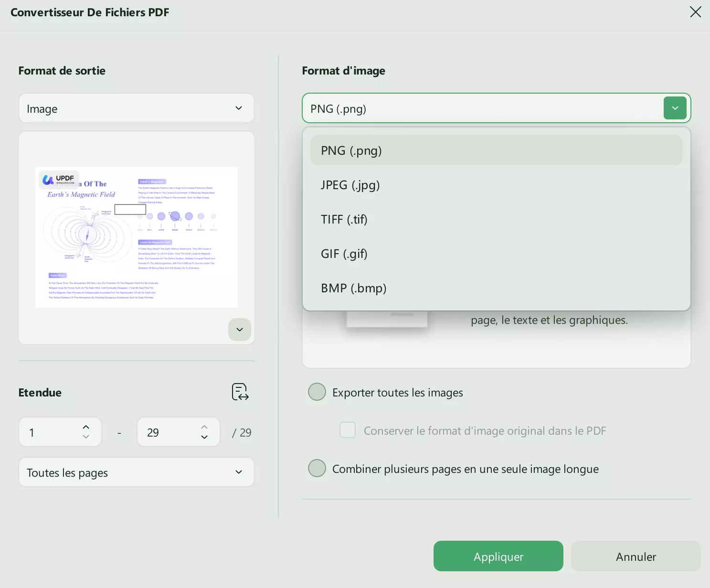Click the reverse page range icon
The image size is (710, 588).
click(240, 392)
